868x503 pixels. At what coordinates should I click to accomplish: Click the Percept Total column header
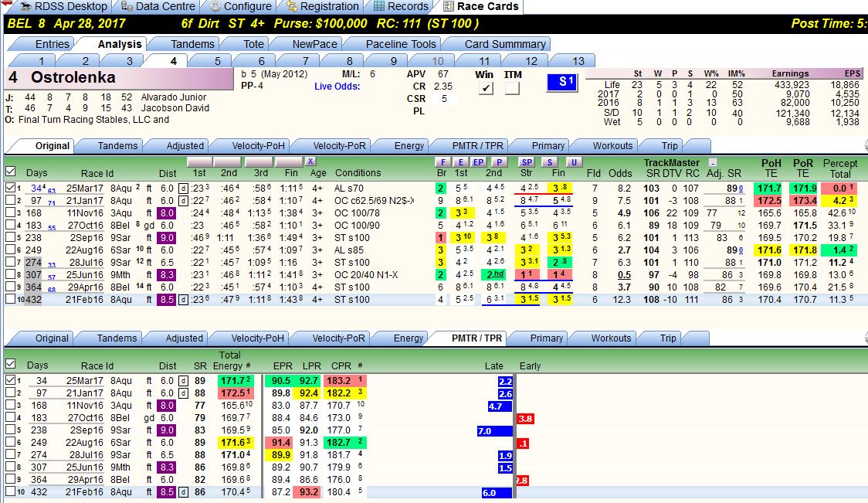coord(839,168)
